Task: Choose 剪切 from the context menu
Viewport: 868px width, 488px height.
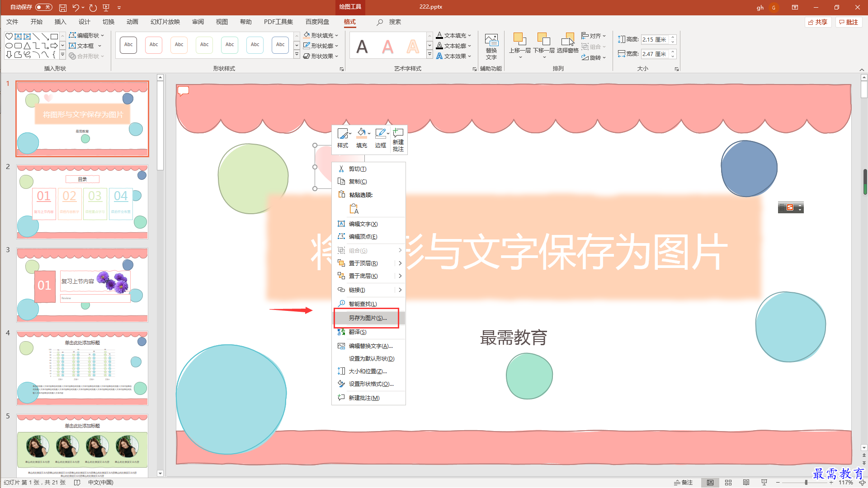Action: tap(368, 169)
